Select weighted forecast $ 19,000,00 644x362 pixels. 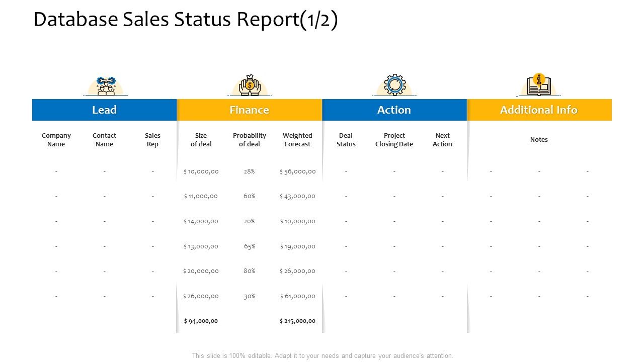(297, 246)
